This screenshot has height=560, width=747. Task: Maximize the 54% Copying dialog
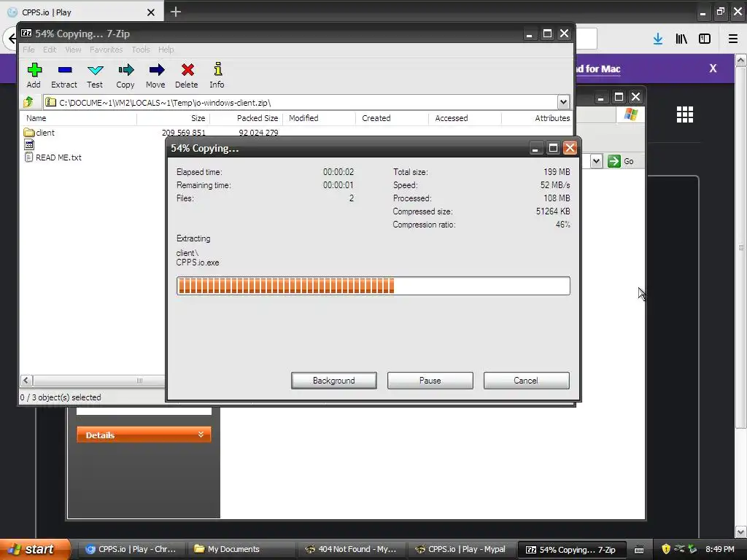(553, 148)
